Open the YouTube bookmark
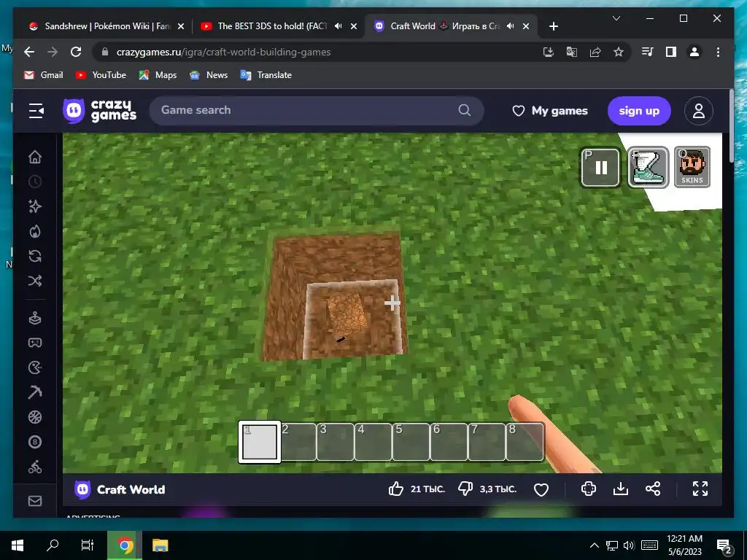This screenshot has height=560, width=747. click(x=101, y=75)
